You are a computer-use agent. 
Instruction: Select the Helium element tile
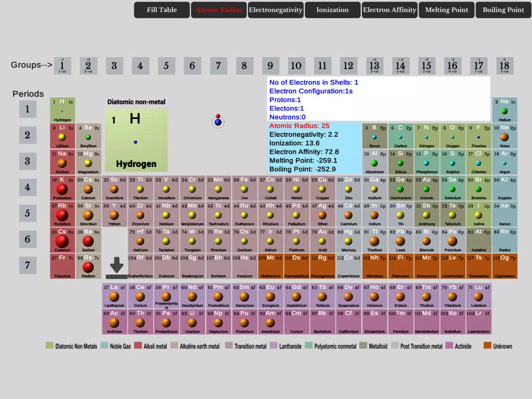pos(504,110)
